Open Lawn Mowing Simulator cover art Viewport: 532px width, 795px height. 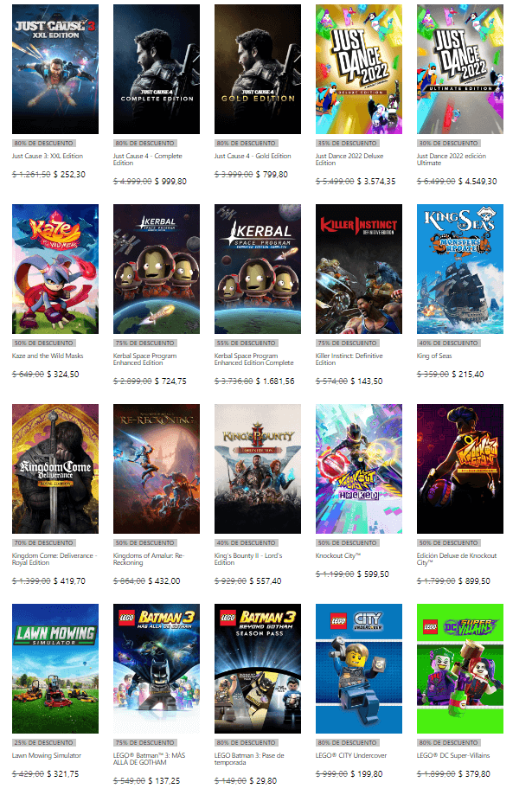(55, 668)
